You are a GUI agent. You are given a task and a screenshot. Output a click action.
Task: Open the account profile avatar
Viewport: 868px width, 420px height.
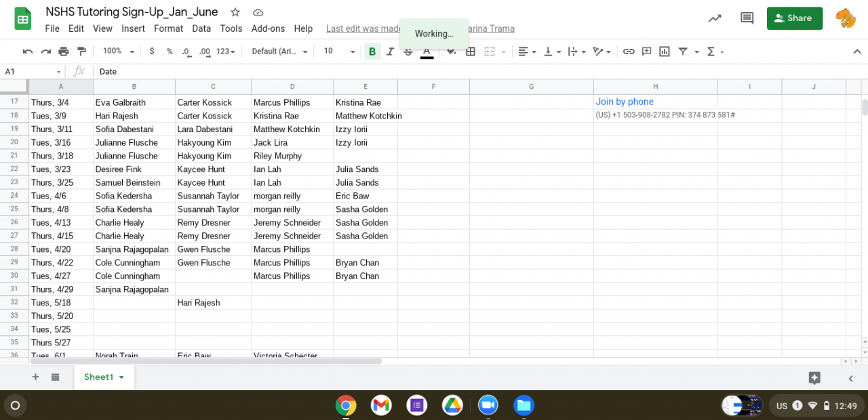(x=845, y=18)
